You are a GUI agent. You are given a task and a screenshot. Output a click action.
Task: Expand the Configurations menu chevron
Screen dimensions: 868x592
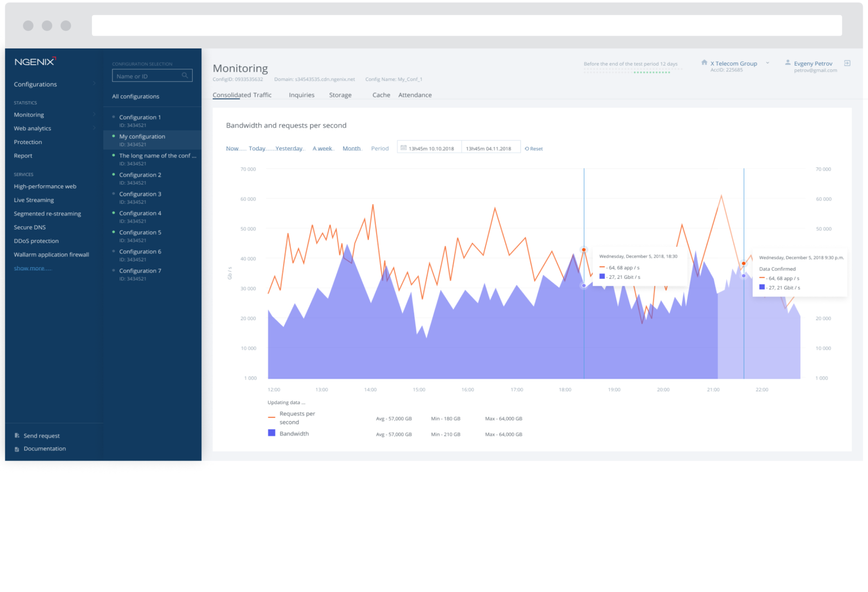tap(95, 84)
